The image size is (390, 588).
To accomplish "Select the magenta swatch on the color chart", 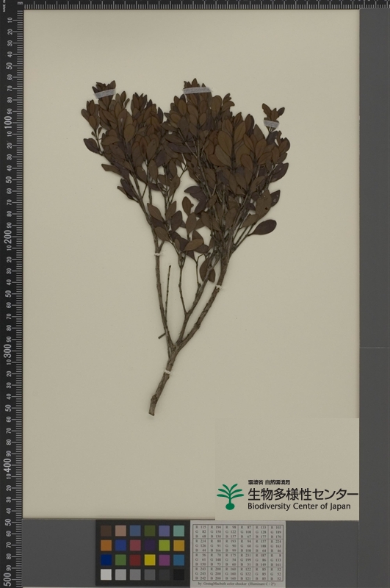I will click(165, 560).
